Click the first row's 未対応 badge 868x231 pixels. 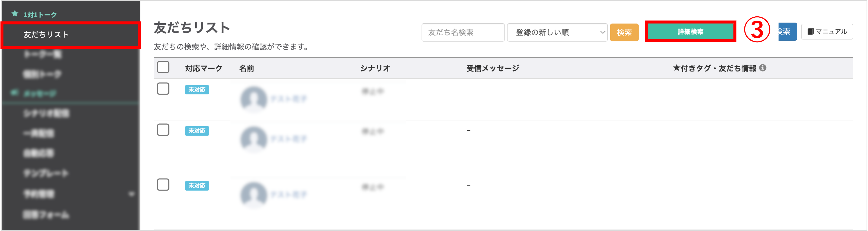[x=197, y=90]
